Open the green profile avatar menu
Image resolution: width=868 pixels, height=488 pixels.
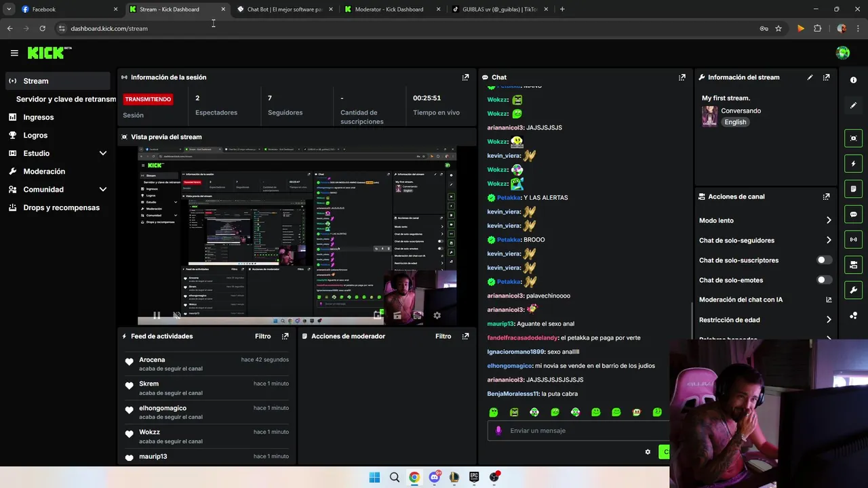pos(843,53)
